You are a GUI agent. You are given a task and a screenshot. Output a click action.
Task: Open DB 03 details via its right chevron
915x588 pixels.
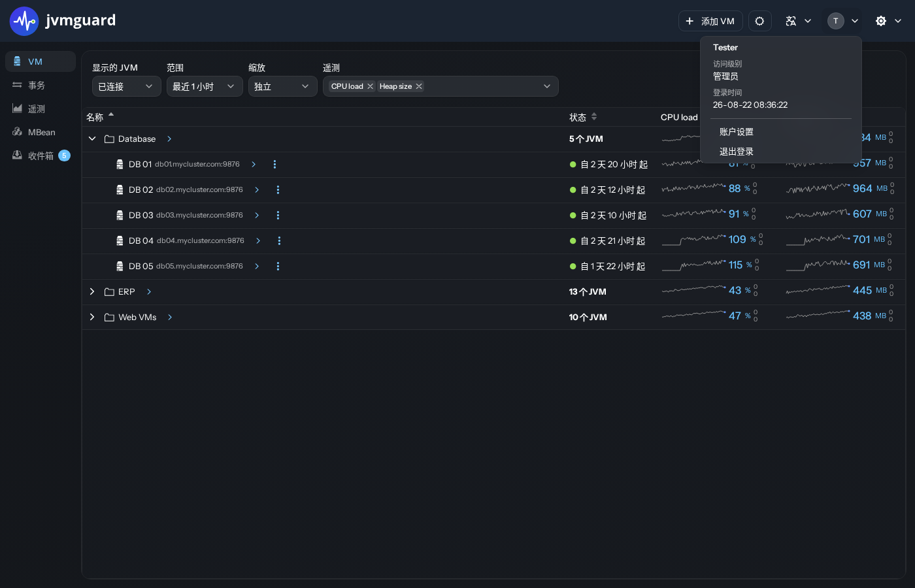click(257, 216)
